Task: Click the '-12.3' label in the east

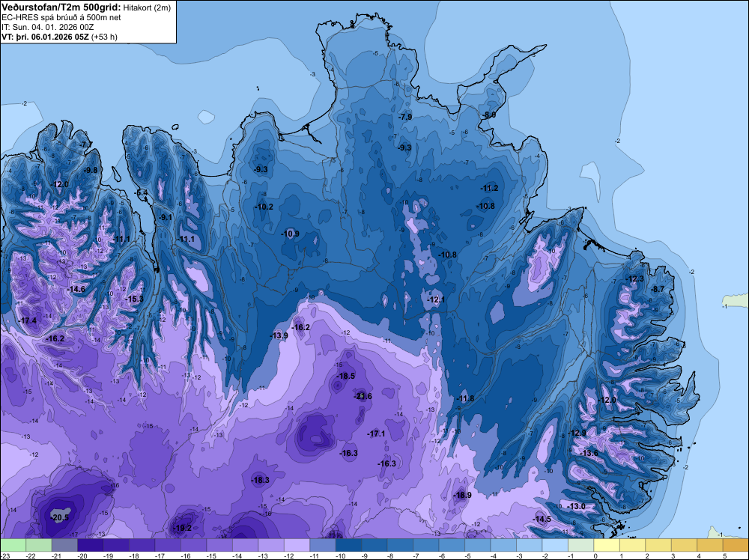Action: [x=635, y=279]
